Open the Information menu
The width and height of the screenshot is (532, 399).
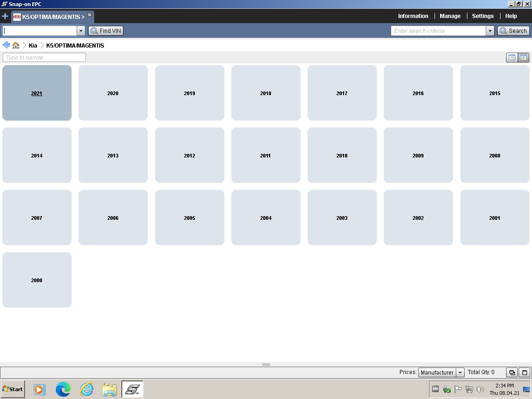(413, 16)
